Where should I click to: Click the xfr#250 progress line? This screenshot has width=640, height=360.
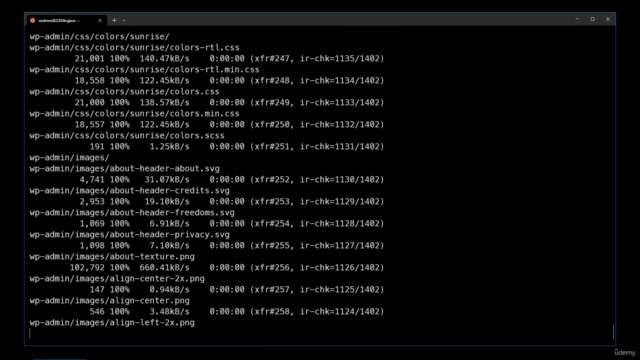point(229,124)
